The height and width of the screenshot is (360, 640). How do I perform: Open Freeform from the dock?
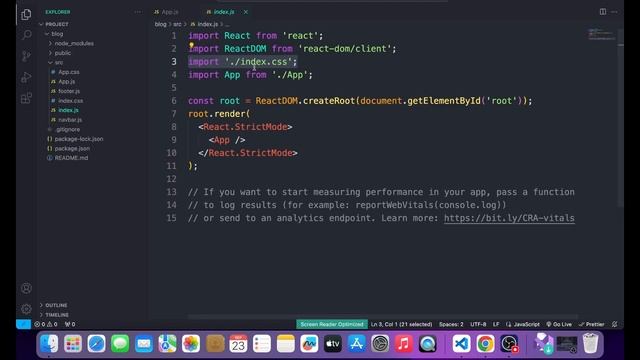[309, 344]
